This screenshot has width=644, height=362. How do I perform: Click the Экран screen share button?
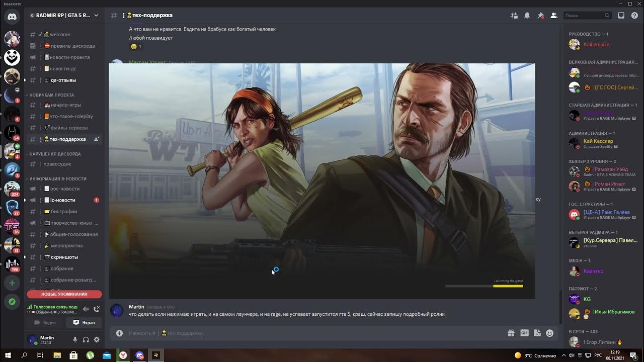(x=84, y=322)
